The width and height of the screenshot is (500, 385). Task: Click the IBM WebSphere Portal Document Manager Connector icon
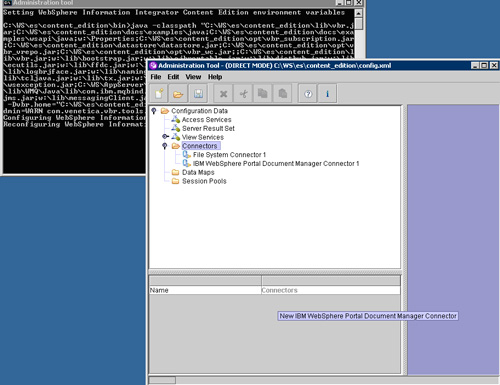coord(187,163)
